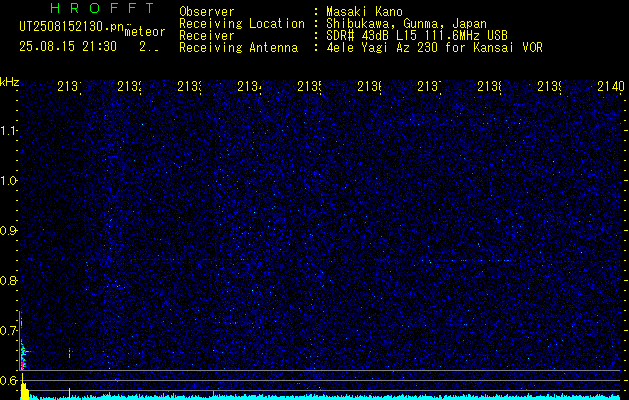Click the 0.9 kHz axis label
Image resolution: width=629 pixels, height=400 pixels.
coord(8,230)
